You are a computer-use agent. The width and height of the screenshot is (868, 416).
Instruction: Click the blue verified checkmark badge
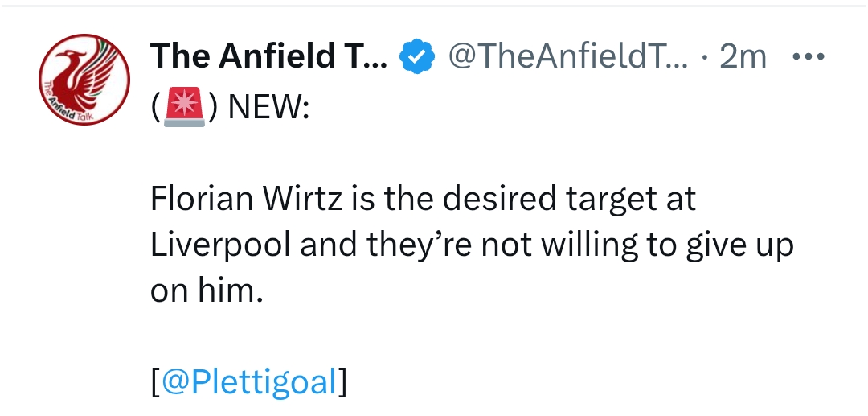(x=417, y=57)
